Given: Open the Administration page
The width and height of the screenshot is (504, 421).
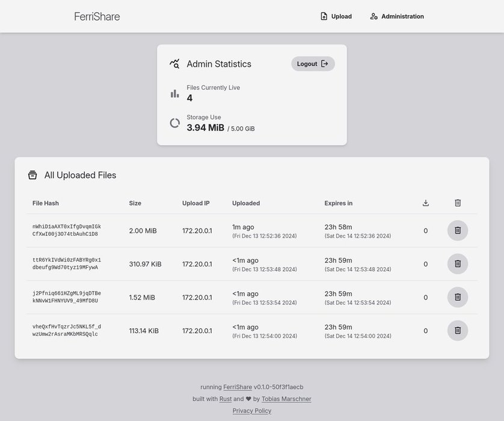Looking at the screenshot, I should (x=397, y=16).
